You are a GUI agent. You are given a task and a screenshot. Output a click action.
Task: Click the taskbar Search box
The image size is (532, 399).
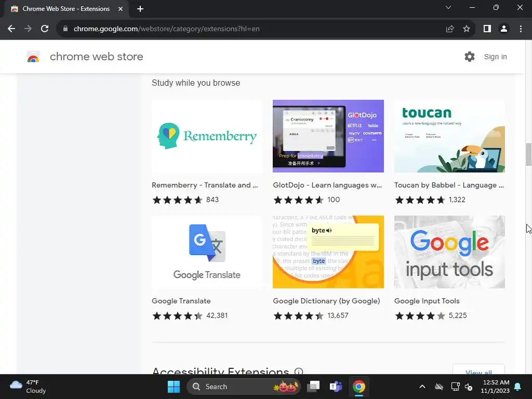244,387
